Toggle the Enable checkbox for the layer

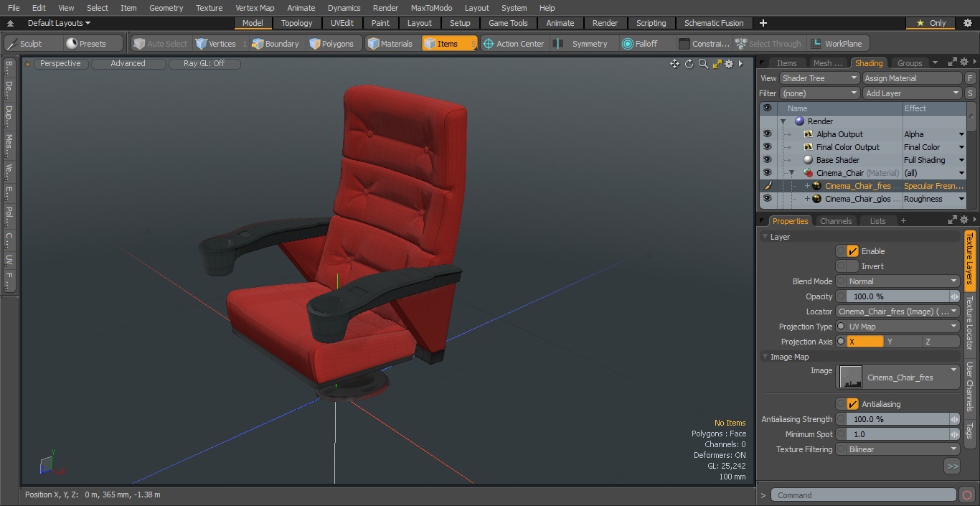pyautogui.click(x=852, y=251)
